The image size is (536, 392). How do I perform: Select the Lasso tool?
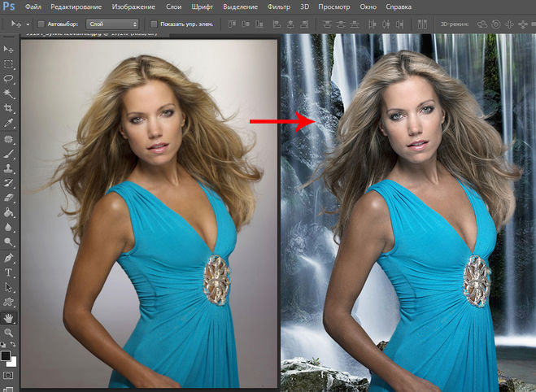click(8, 79)
